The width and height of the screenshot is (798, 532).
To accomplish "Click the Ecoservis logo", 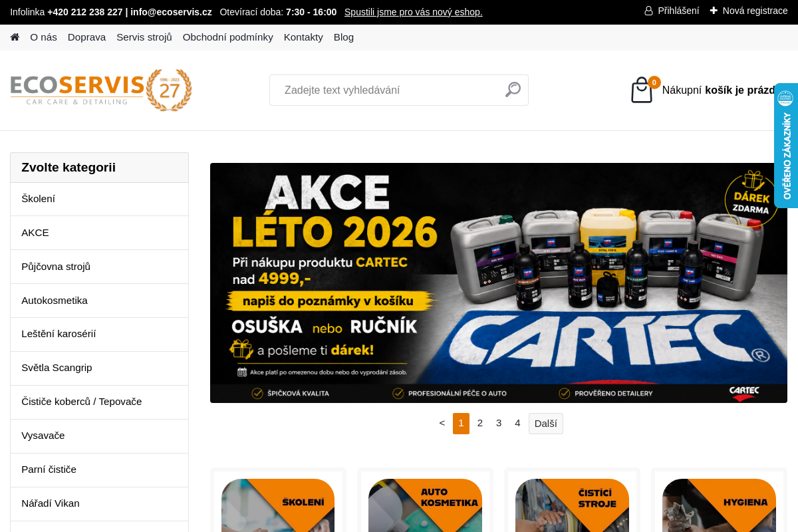I will 101,90.
